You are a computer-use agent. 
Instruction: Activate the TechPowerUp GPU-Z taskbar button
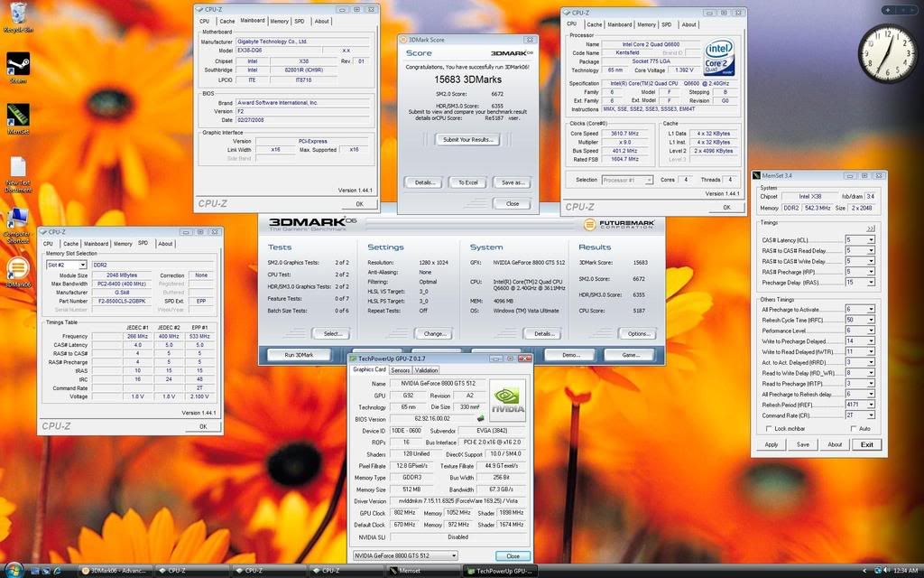click(x=502, y=571)
